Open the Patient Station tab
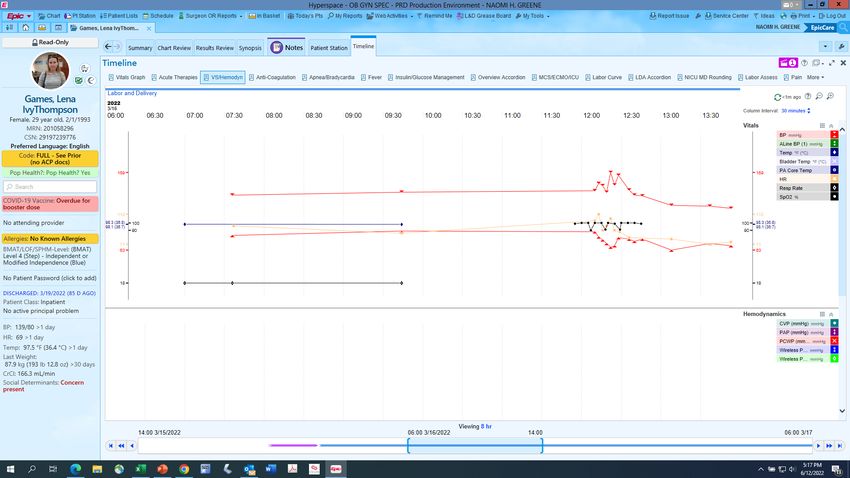 pos(329,48)
